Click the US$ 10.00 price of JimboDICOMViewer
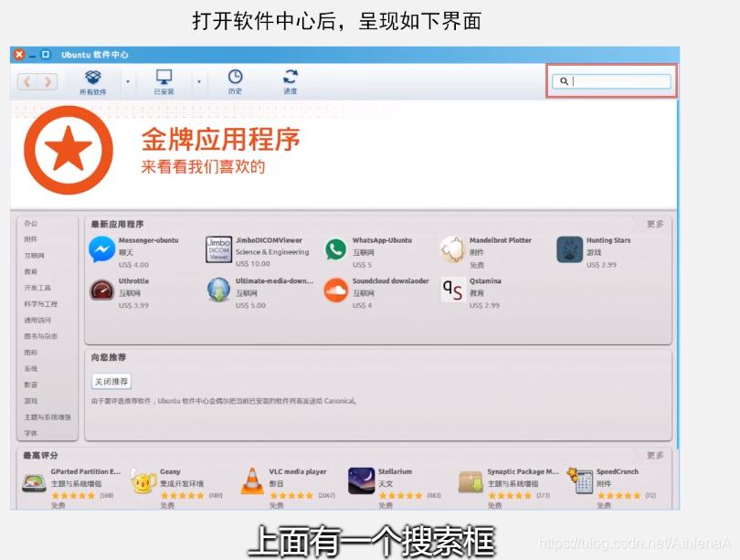The image size is (740, 560). click(x=253, y=264)
